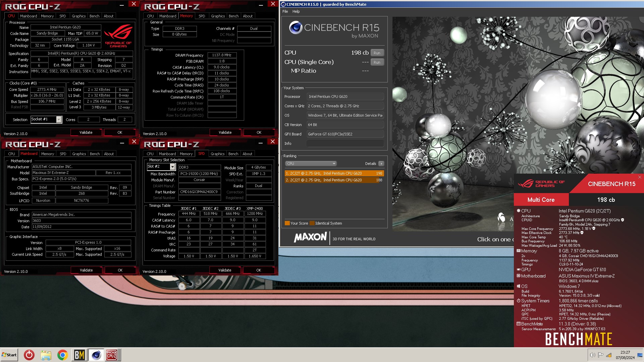Click the CPU chip icon in BenchMate panel
This screenshot has height=362, width=644.
(519, 211)
